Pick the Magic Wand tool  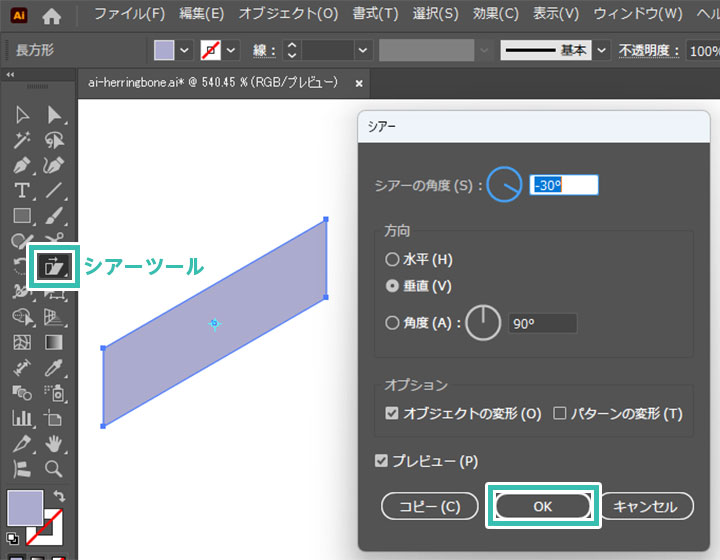pyautogui.click(x=21, y=140)
